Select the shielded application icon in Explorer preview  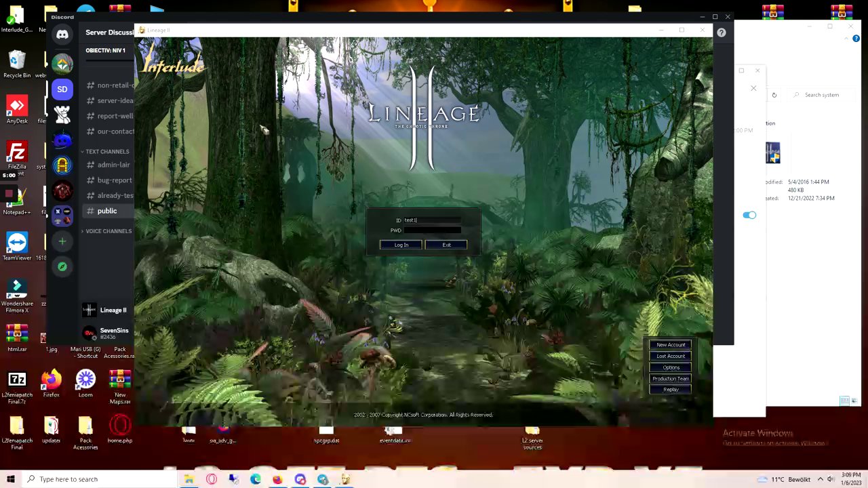773,153
